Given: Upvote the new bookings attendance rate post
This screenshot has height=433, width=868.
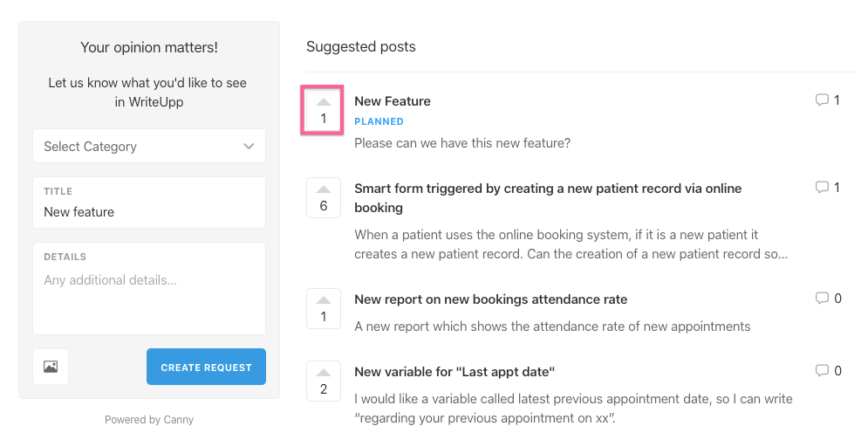Looking at the screenshot, I should pyautogui.click(x=324, y=308).
